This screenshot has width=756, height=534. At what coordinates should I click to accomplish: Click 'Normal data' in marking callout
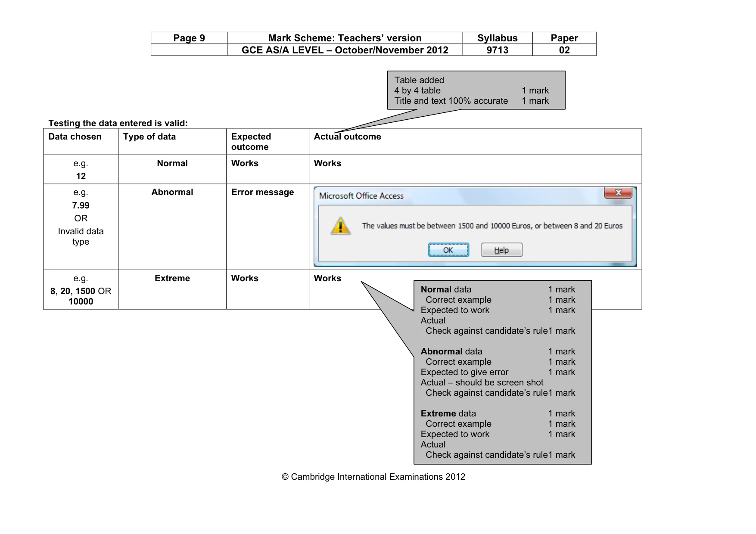pos(446,289)
